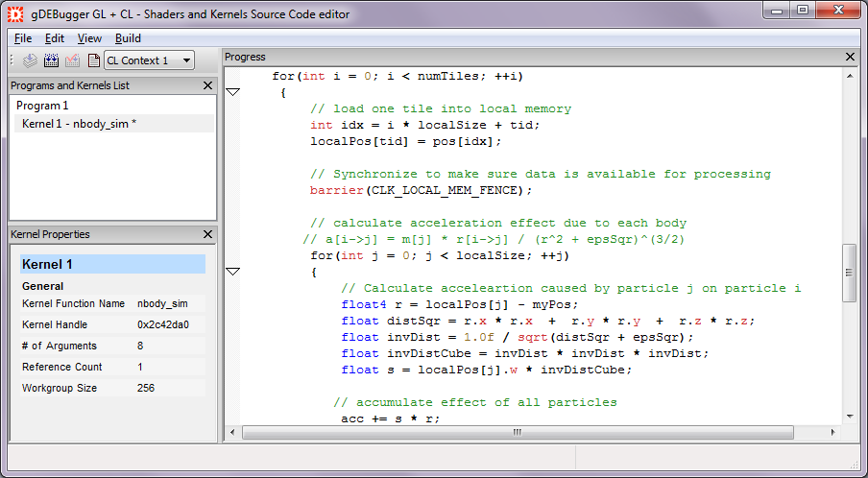Screen dimensions: 868x478
Task: Click the vertical scrollbar thumb in code editor
Action: pyautogui.click(x=849, y=274)
